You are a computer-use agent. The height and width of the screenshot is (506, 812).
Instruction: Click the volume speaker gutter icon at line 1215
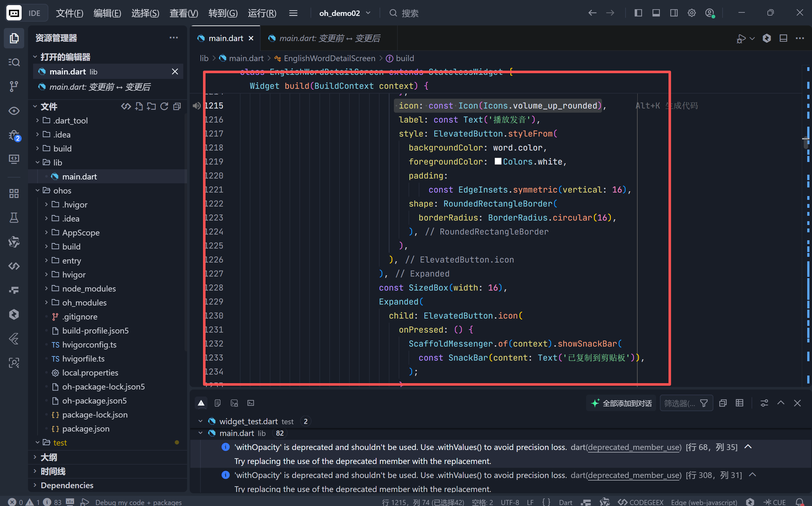[x=197, y=106]
